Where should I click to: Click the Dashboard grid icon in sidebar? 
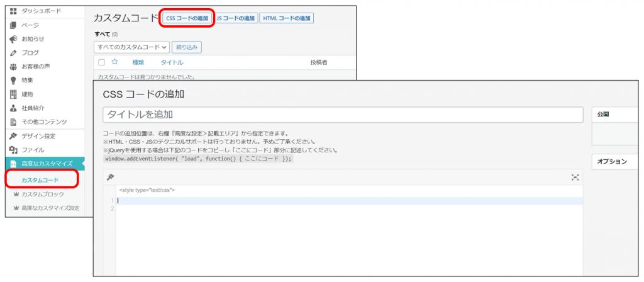point(13,11)
